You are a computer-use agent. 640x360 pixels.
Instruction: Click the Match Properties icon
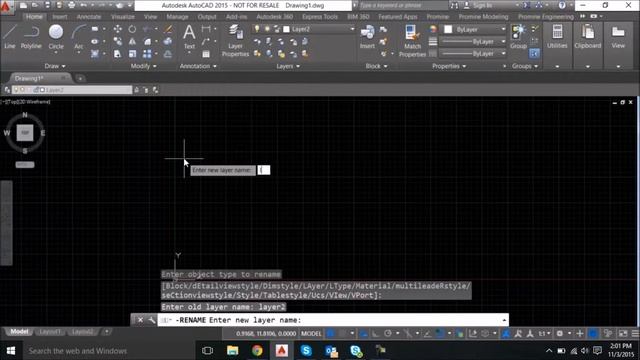pyautogui.click(x=412, y=40)
